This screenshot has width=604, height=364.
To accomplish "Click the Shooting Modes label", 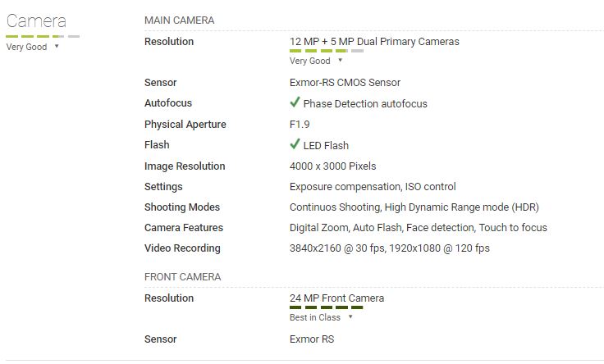I will 182,207.
